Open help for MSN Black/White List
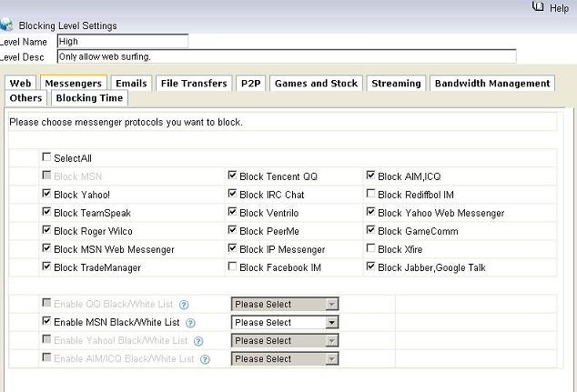 (x=190, y=323)
